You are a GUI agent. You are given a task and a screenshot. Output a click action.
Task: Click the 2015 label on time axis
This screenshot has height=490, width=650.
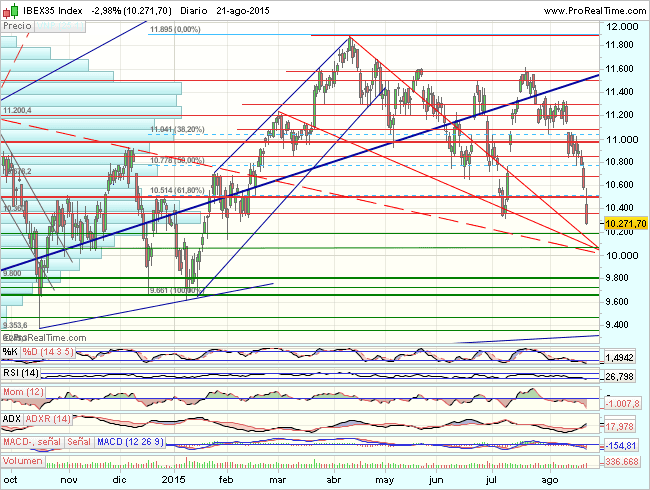pyautogui.click(x=173, y=480)
